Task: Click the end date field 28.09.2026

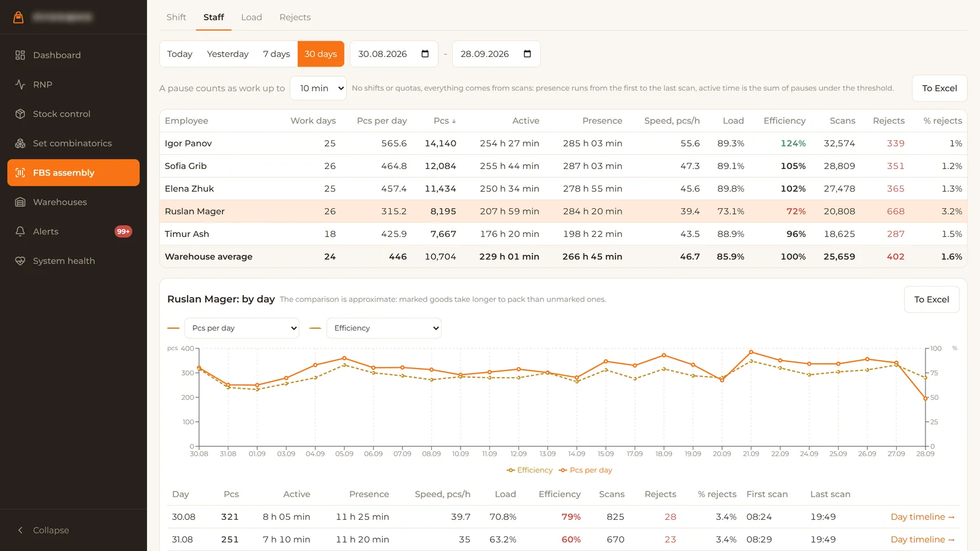Action: 496,54
